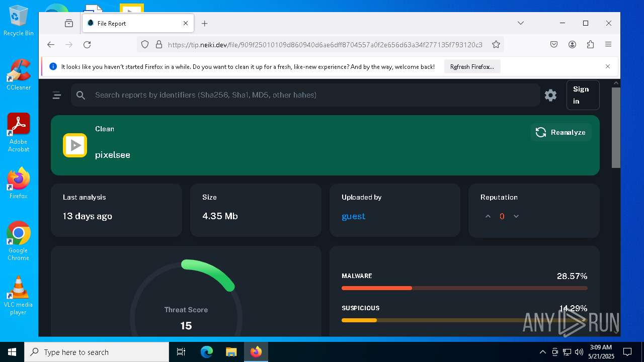Reload the current page
The width and height of the screenshot is (644, 362).
pyautogui.click(x=87, y=45)
